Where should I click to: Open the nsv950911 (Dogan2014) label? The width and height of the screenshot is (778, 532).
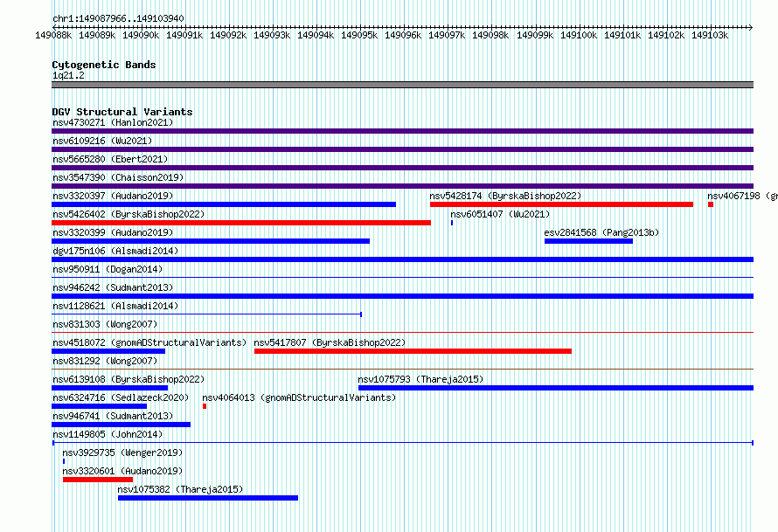[108, 269]
